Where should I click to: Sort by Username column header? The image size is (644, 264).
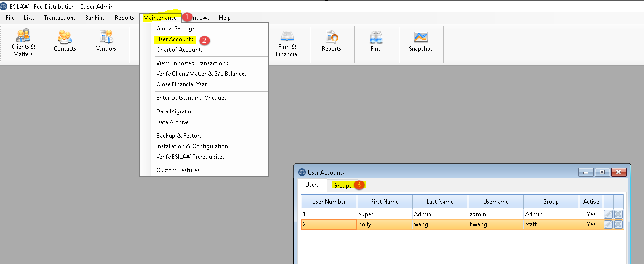[496, 202]
